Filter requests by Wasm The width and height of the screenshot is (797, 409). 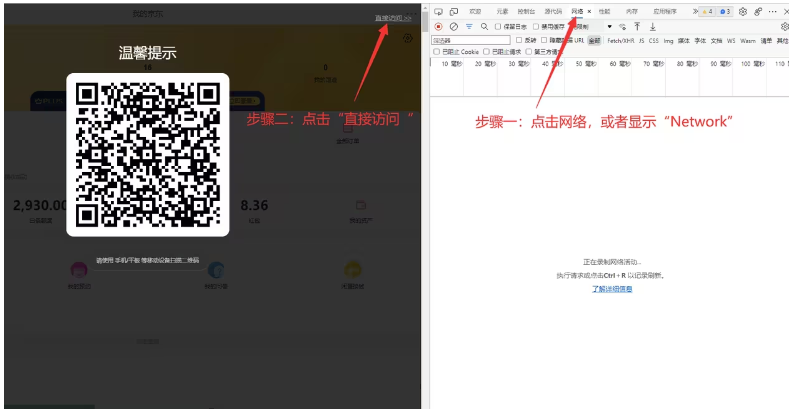(x=748, y=41)
